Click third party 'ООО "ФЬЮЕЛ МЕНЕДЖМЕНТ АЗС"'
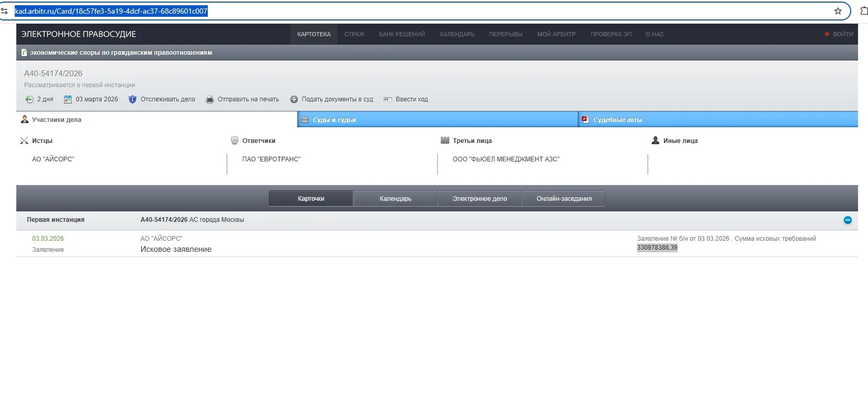 point(506,159)
